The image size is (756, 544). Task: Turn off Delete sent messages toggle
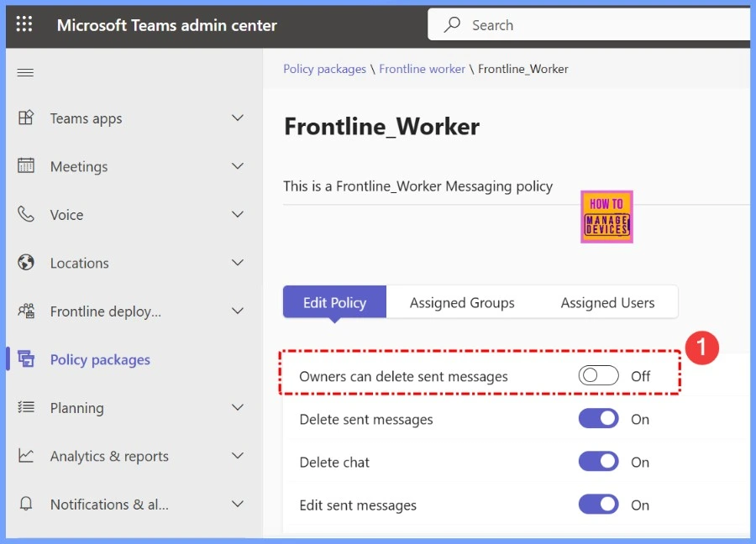[598, 419]
